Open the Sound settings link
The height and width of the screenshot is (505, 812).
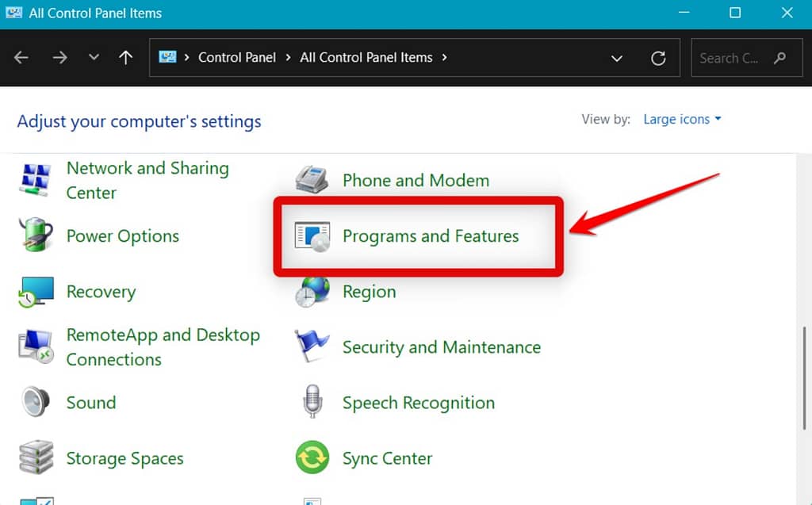pyautogui.click(x=91, y=403)
